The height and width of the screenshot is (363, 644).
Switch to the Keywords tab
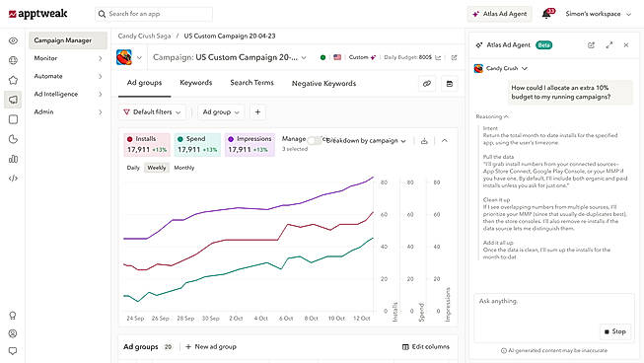196,83
